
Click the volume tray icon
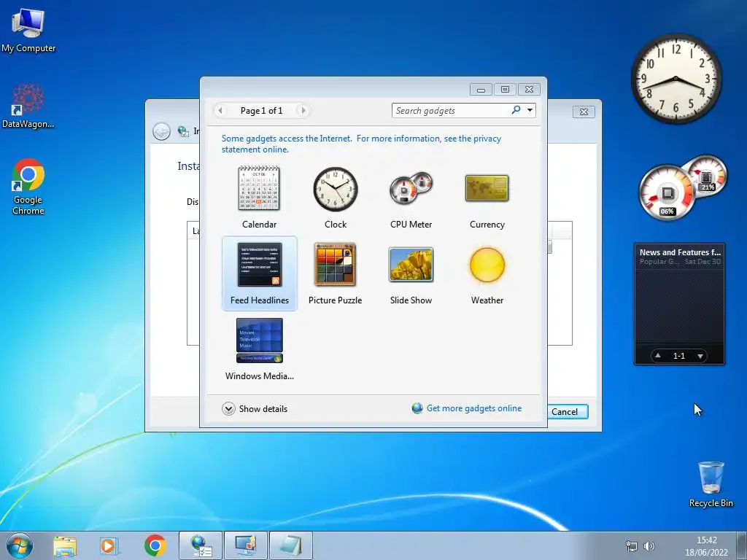[649, 546]
